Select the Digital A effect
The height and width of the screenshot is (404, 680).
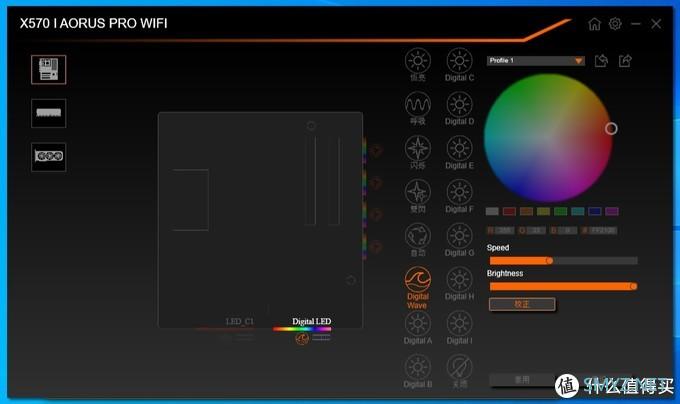[418, 323]
